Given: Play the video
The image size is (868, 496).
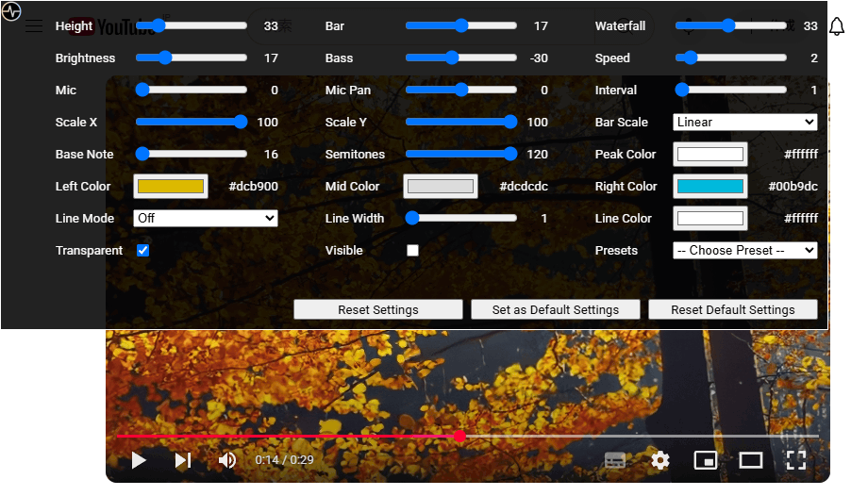Looking at the screenshot, I should pos(139,460).
